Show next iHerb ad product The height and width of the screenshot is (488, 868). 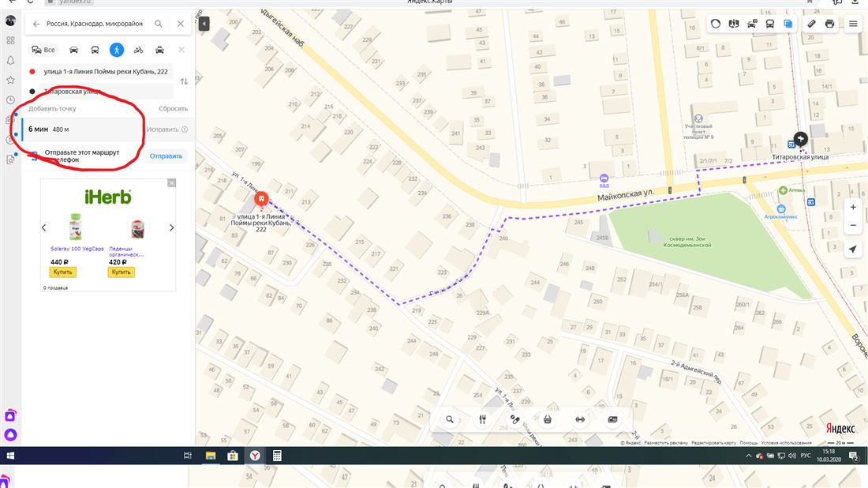click(x=171, y=227)
